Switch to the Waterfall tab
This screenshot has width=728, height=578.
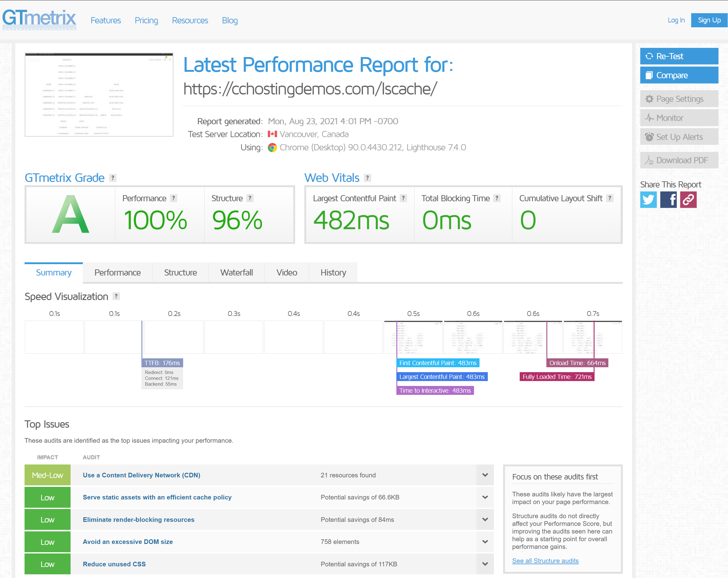236,272
